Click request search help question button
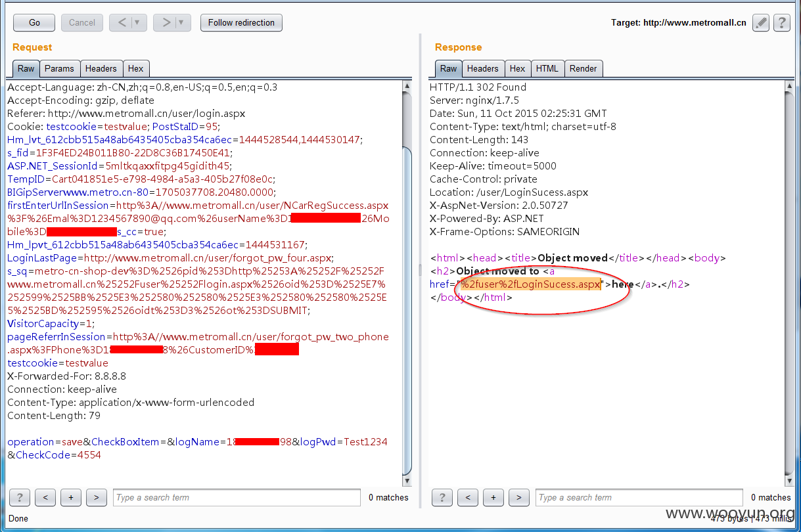Viewport: 801px width, 532px height. tap(20, 498)
